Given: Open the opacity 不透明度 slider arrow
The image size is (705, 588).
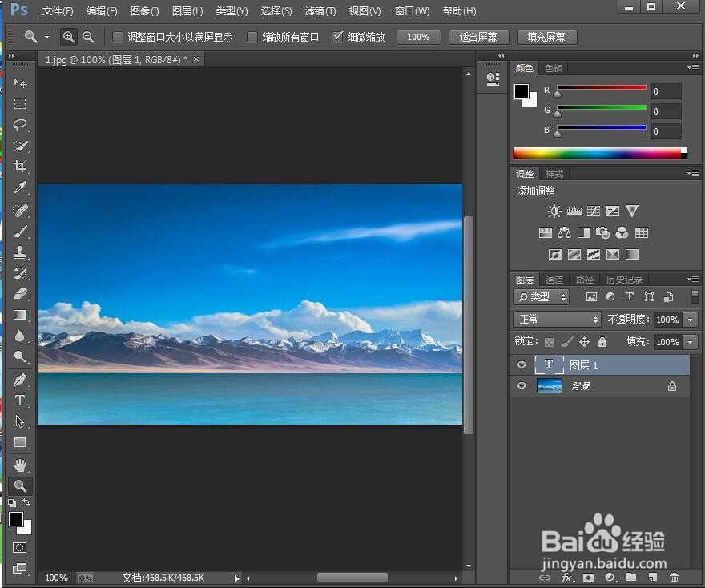Looking at the screenshot, I should click(x=691, y=320).
